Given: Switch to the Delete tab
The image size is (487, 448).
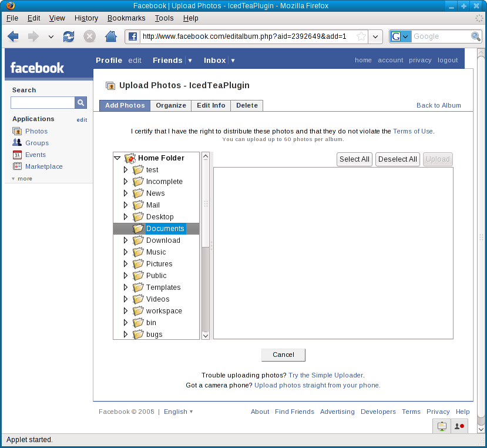Looking at the screenshot, I should (247, 105).
